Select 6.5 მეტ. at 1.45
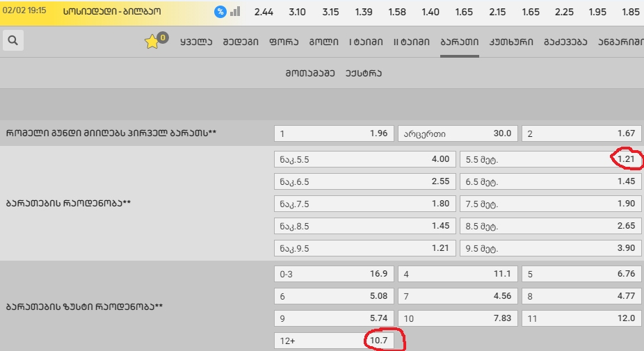Image resolution: width=644 pixels, height=351 pixels. [550, 181]
